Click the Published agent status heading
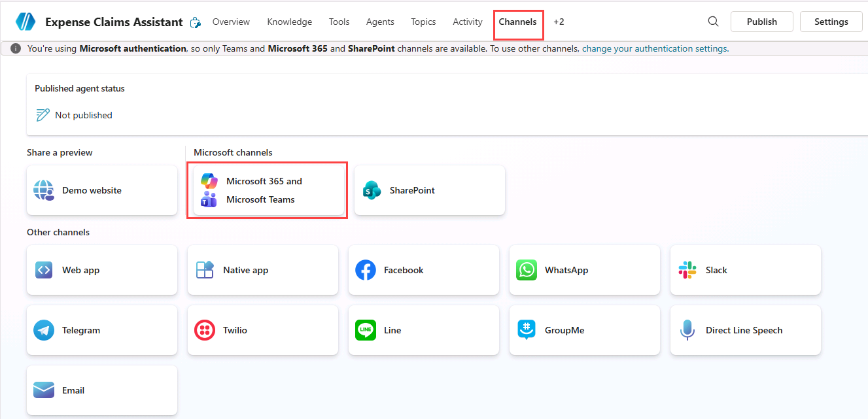 (80, 88)
